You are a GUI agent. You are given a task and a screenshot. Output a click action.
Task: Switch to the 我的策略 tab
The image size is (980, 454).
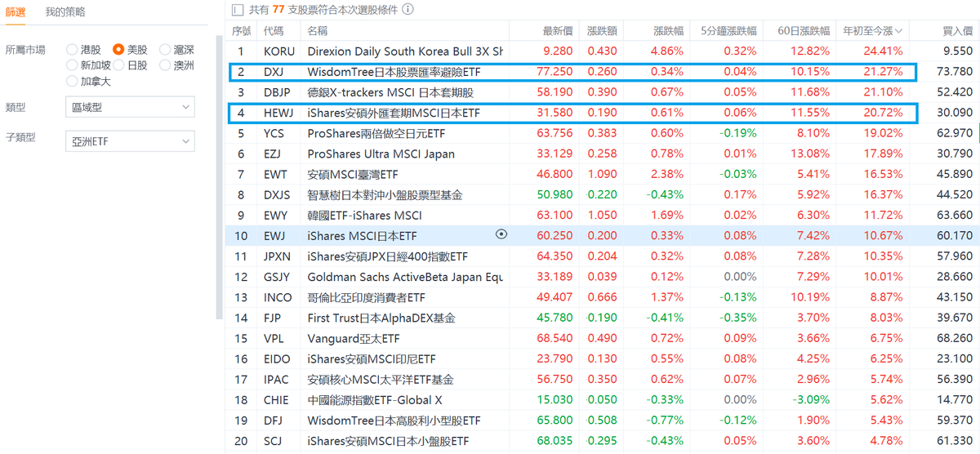65,12
